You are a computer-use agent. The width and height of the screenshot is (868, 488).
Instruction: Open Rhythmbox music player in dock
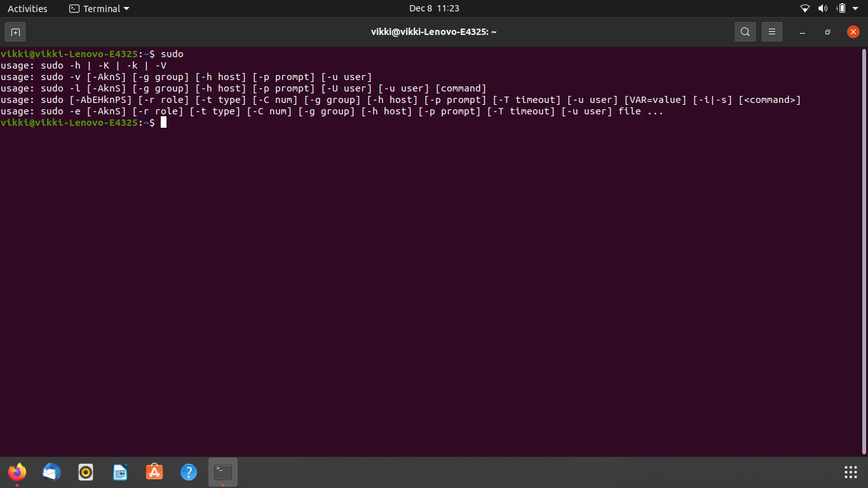[86, 472]
